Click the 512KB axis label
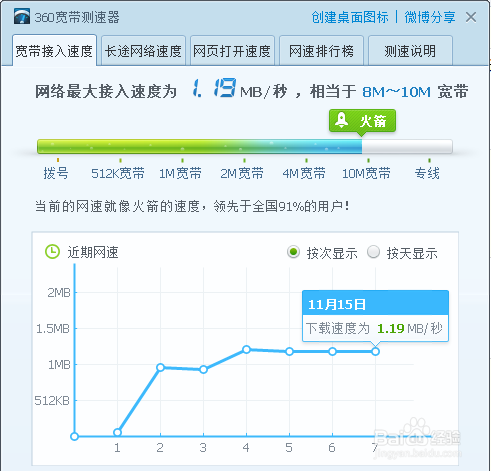This screenshot has width=491, height=471. coord(52,400)
